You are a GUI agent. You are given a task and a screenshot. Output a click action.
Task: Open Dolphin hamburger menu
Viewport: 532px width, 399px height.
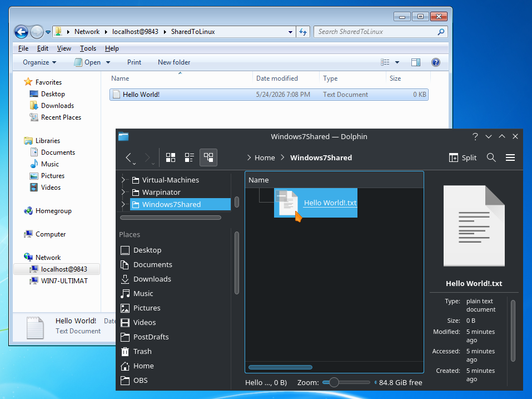tap(510, 157)
